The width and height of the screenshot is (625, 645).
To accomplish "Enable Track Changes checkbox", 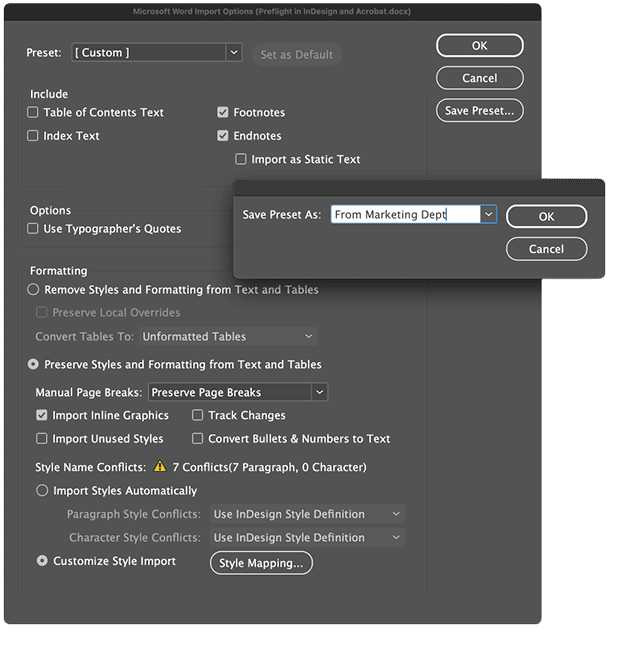I will (x=198, y=415).
